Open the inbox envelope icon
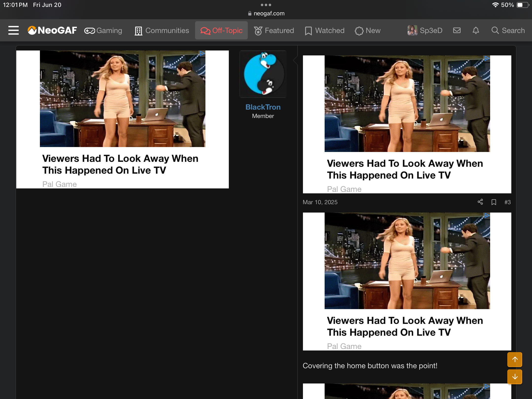Image resolution: width=532 pixels, height=399 pixels. pyautogui.click(x=457, y=30)
